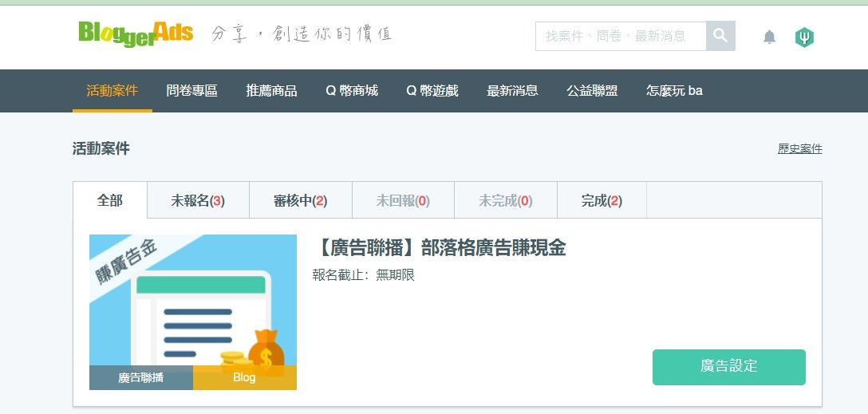The width and height of the screenshot is (868, 414).
Task: Go to 最新消息 in navigation
Action: (512, 91)
